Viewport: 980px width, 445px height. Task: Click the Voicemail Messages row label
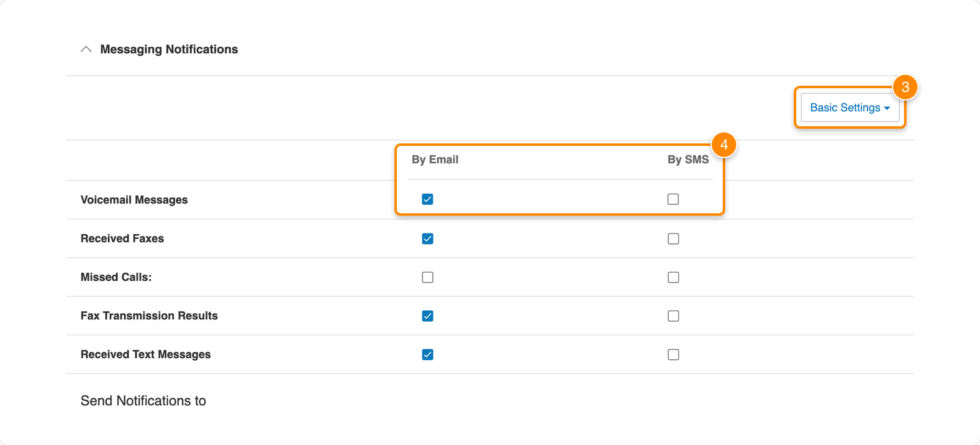tap(134, 199)
